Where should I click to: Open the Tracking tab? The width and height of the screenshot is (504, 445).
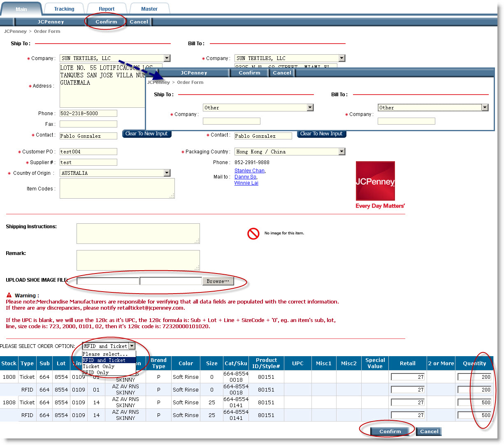click(64, 9)
